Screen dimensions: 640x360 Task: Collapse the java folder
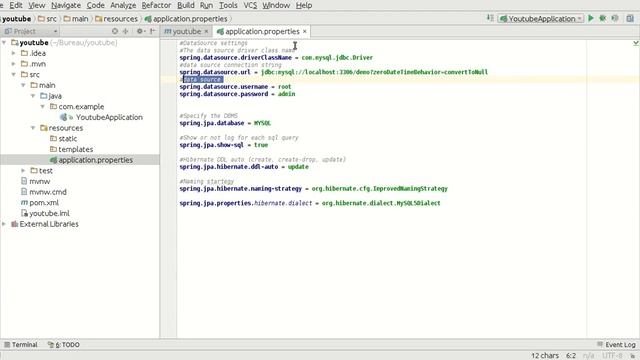tap(33, 96)
